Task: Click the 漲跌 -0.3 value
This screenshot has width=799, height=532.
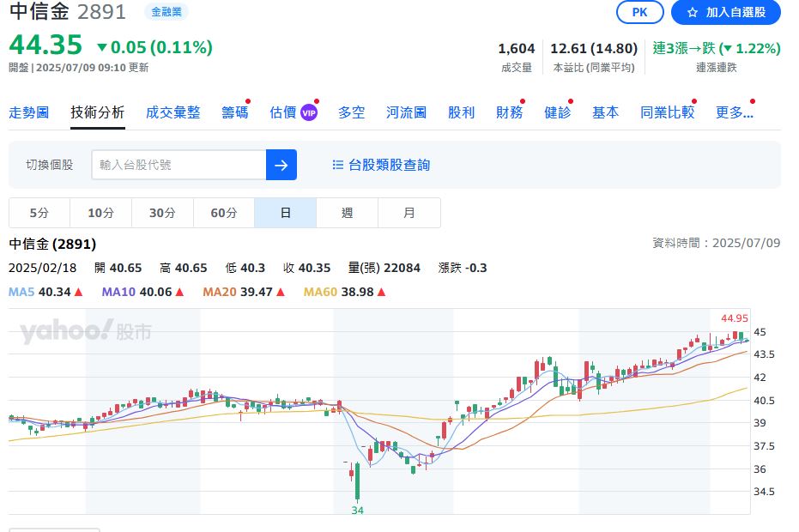Action: pyautogui.click(x=463, y=268)
